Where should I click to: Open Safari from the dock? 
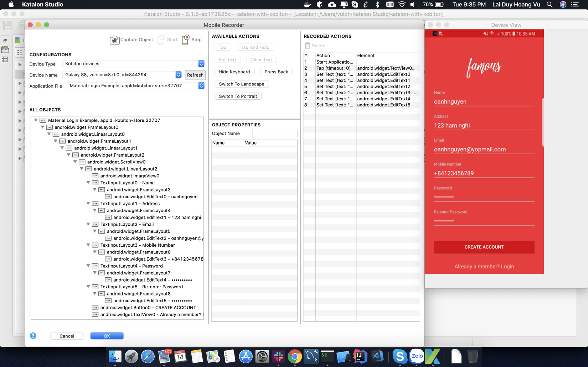pyautogui.click(x=148, y=356)
